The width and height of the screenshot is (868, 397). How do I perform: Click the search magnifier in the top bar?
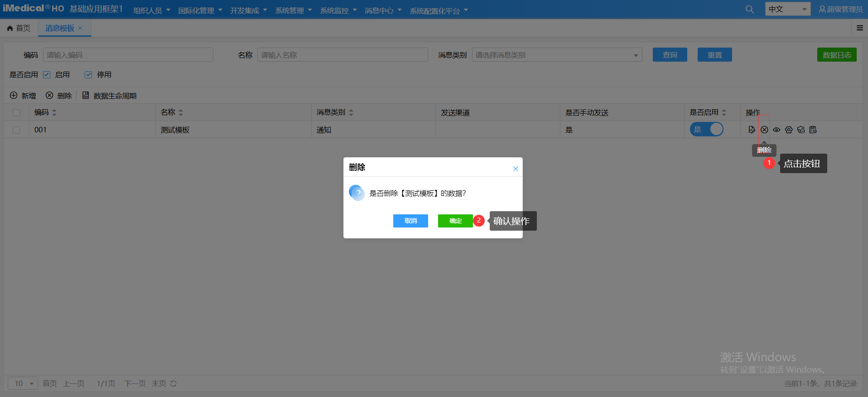click(750, 10)
